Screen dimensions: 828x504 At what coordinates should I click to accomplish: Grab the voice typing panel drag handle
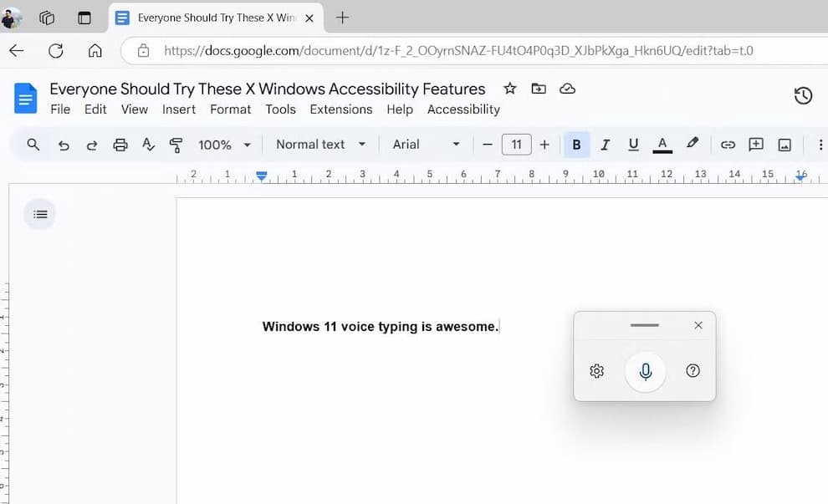[x=644, y=325]
